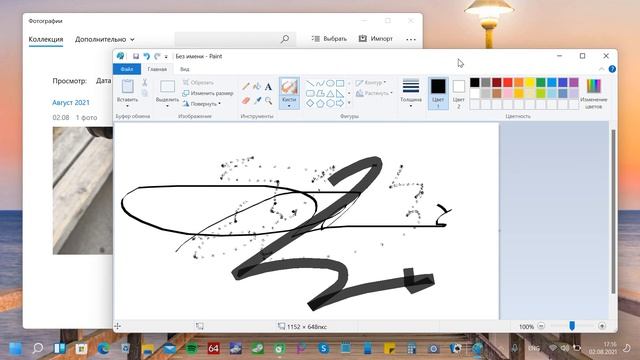Choose the Pentagon shape
The height and width of the screenshot is (360, 640).
tap(320, 103)
